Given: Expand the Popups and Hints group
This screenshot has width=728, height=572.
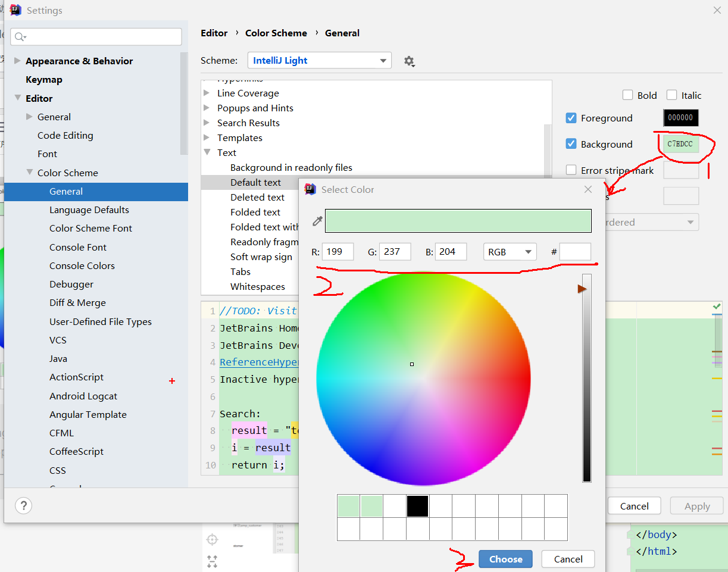Looking at the screenshot, I should [x=207, y=108].
